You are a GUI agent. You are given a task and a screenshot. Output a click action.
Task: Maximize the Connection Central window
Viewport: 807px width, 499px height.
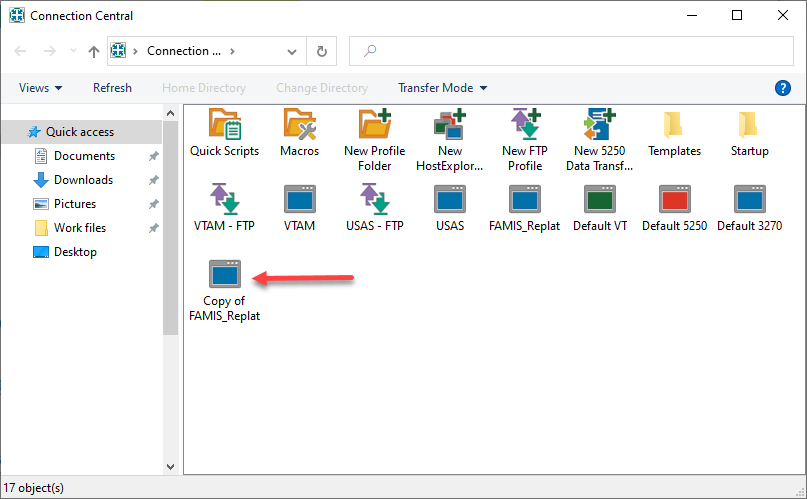737,15
